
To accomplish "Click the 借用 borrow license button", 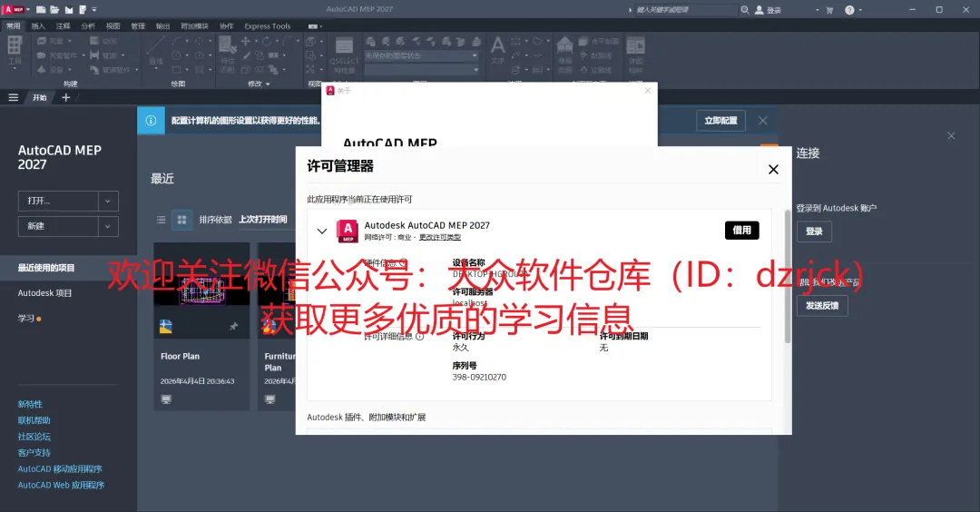I will click(742, 230).
